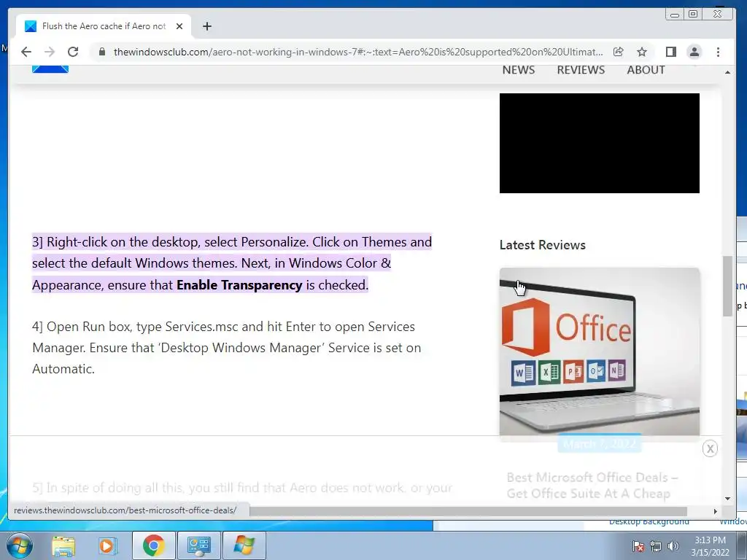Open Best Microsoft Office Deals article link
747x560 pixels.
coord(592,485)
